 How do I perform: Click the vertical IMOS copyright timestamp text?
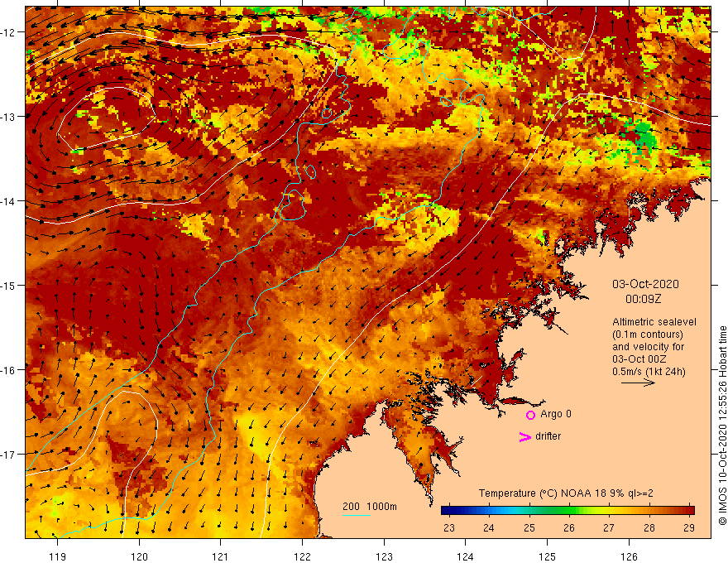click(722, 426)
